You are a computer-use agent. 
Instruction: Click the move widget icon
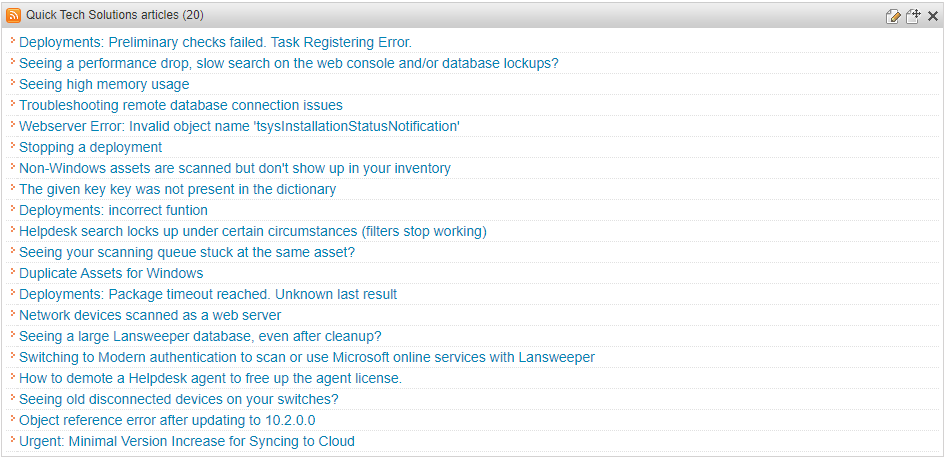coord(913,16)
